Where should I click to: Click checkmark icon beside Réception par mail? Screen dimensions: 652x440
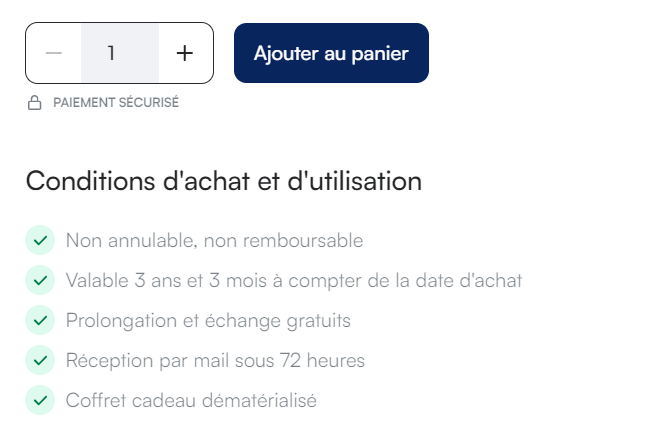click(x=40, y=360)
